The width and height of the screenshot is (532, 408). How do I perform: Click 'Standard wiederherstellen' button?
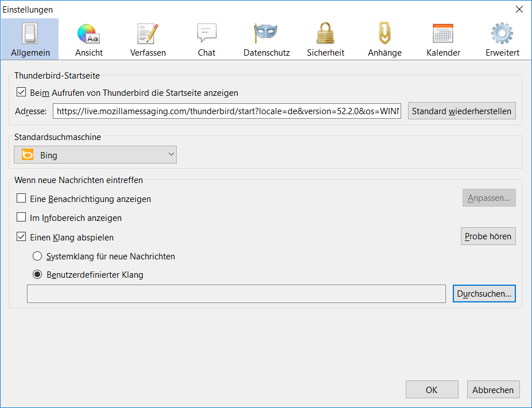(x=461, y=111)
